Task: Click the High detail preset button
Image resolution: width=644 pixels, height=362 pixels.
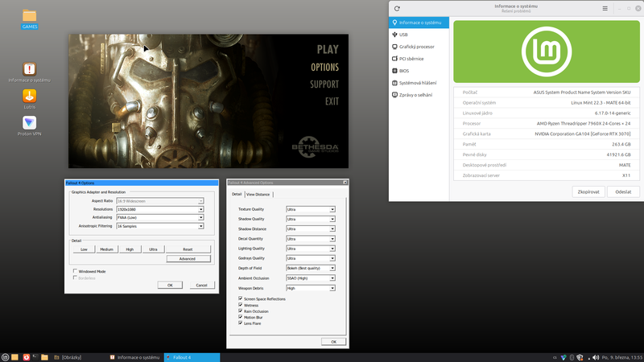Action: pyautogui.click(x=130, y=249)
